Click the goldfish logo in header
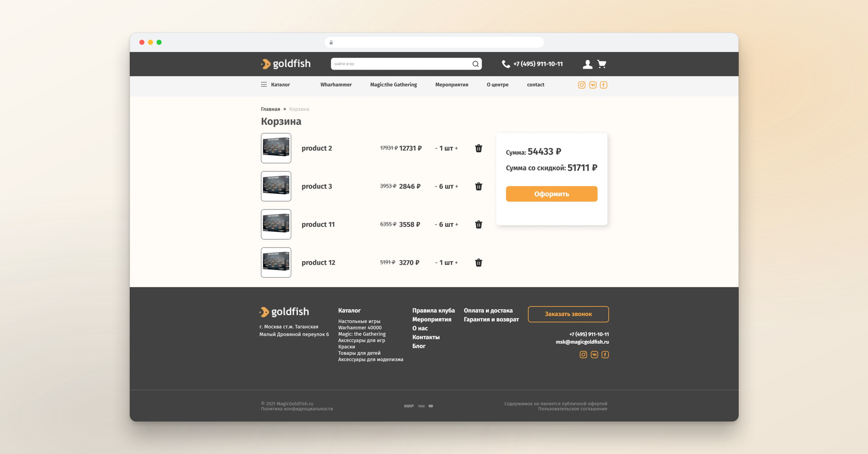 coord(286,64)
